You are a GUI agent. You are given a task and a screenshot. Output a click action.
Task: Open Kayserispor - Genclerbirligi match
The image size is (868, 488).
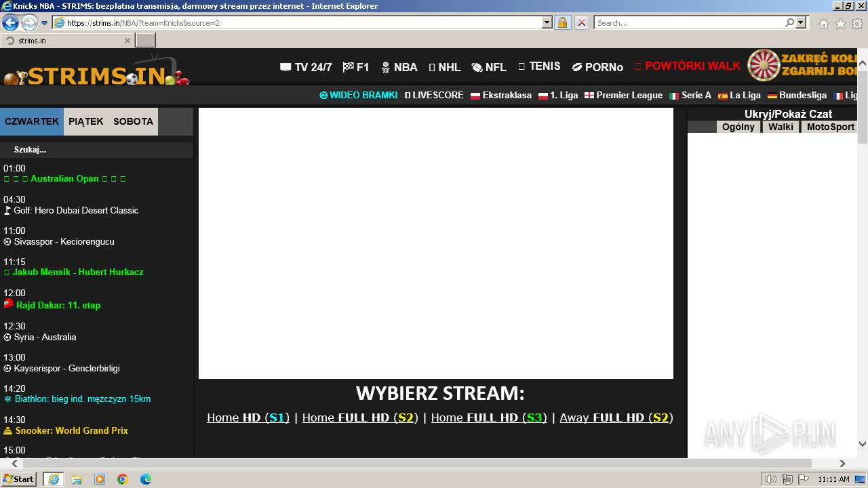coord(62,369)
